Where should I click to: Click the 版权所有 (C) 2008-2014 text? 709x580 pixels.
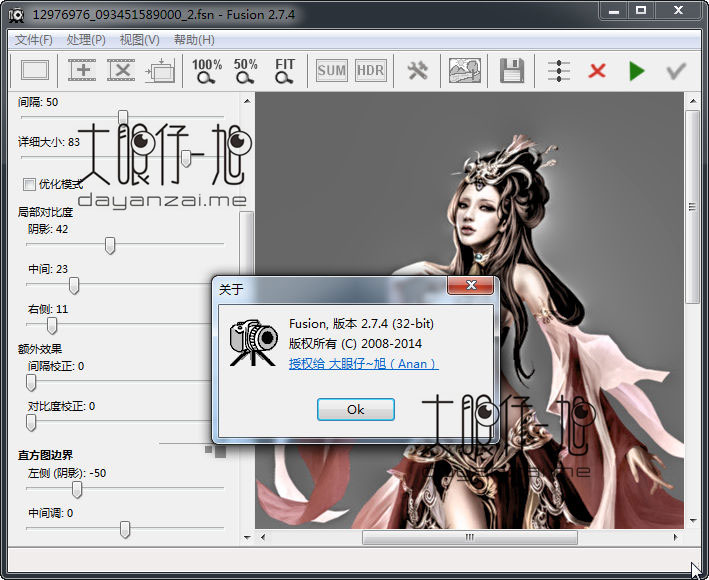(x=355, y=344)
